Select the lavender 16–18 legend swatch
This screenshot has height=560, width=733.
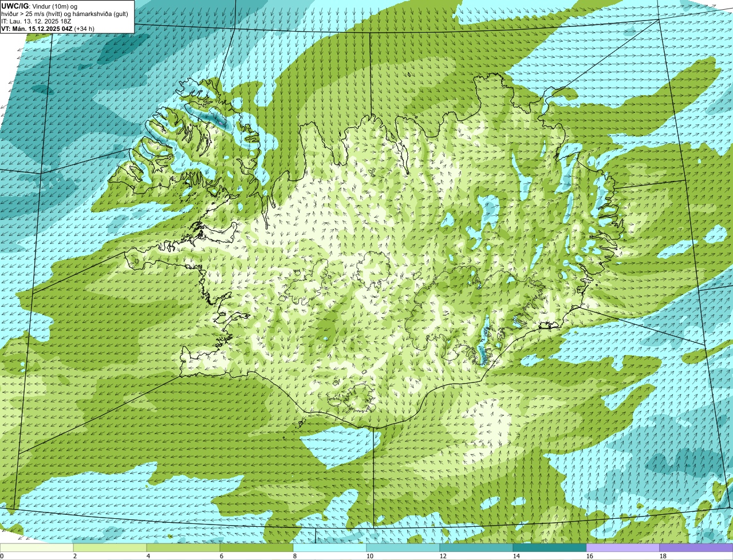(623, 547)
